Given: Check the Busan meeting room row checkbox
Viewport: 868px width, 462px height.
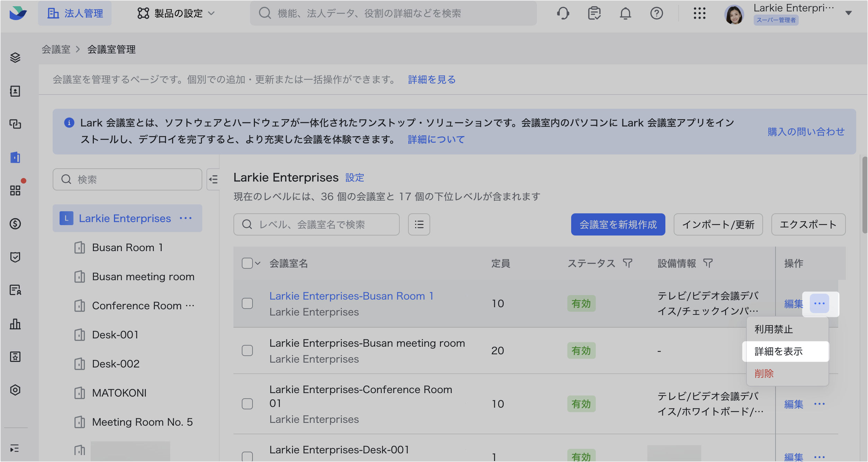Looking at the screenshot, I should click(x=247, y=350).
